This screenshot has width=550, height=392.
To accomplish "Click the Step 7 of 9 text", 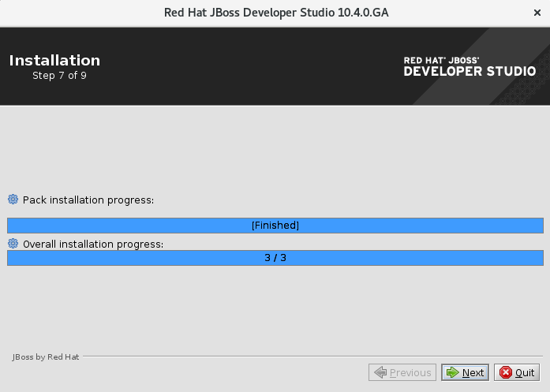I will 59,76.
